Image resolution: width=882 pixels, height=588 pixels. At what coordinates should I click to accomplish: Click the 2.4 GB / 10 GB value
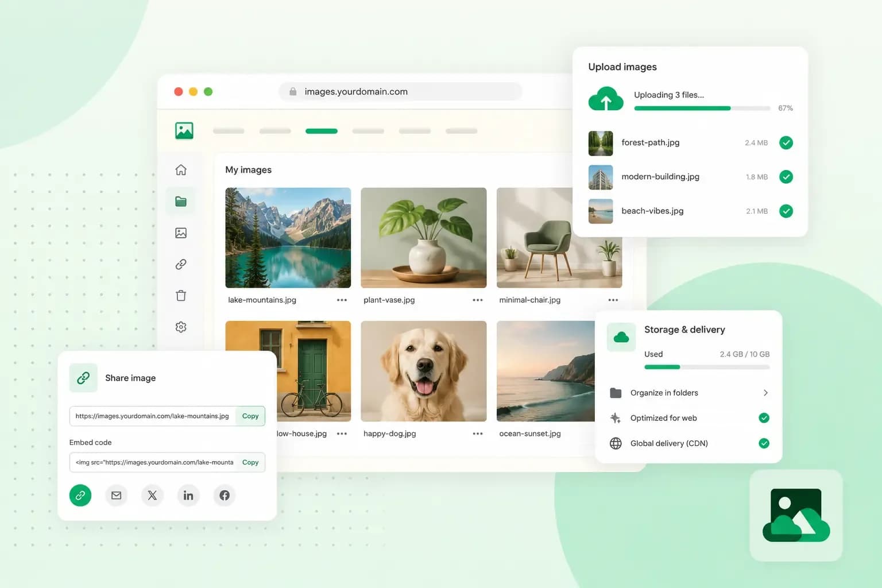coord(745,354)
